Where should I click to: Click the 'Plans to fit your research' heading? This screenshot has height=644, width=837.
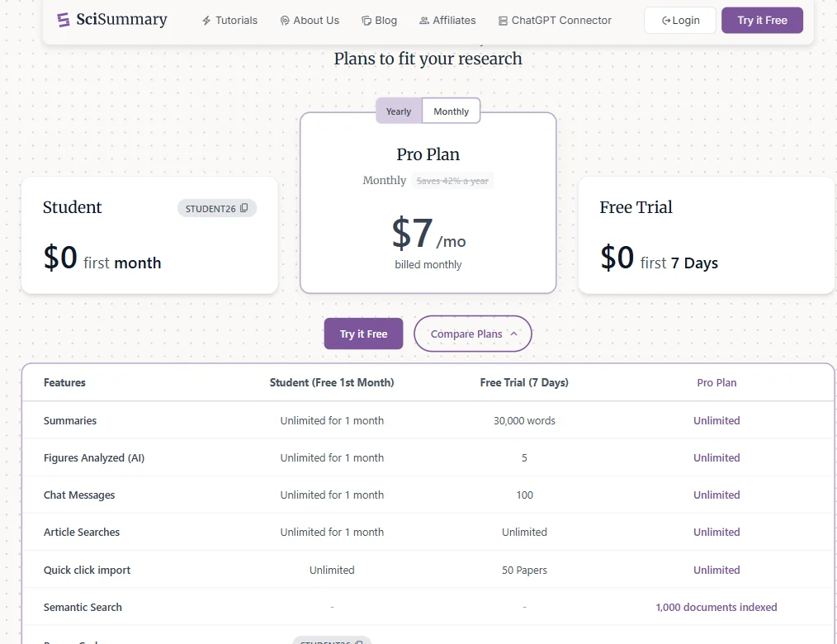428,58
